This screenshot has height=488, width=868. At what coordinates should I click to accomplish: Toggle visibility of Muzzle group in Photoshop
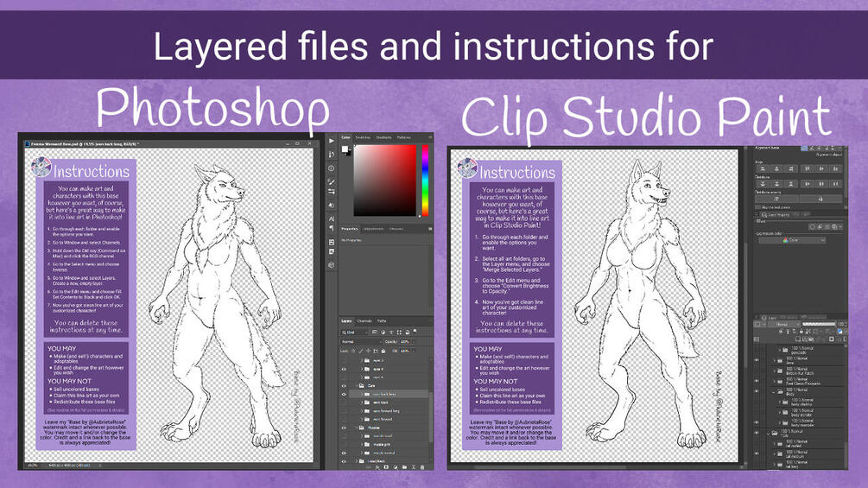[x=344, y=428]
